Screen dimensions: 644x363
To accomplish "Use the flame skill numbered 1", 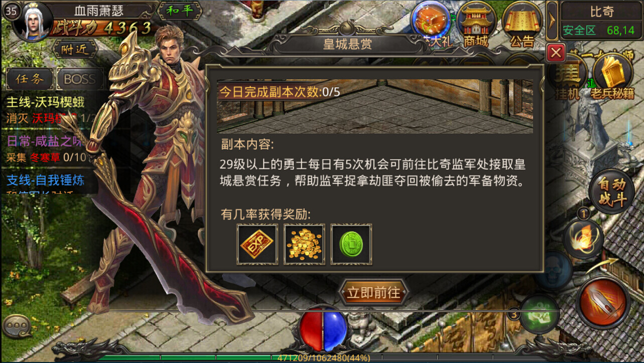I will coord(582,239).
